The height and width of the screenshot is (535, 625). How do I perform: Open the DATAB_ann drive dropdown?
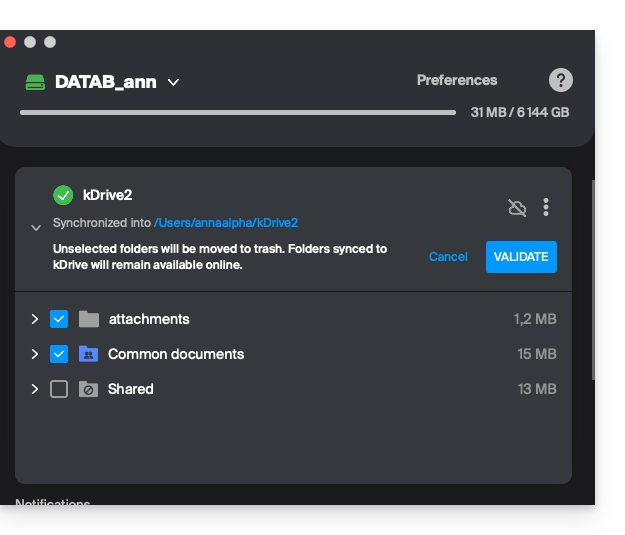coord(173,82)
